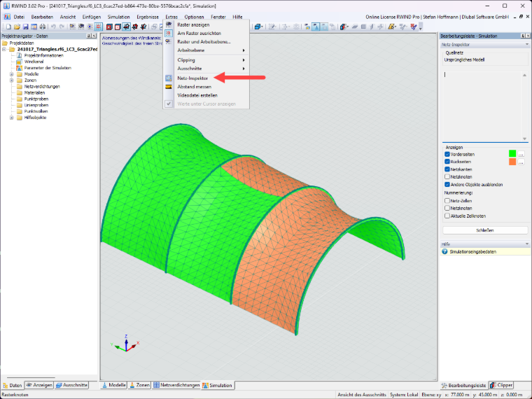Expand the Zonen tree folder

(x=11, y=80)
